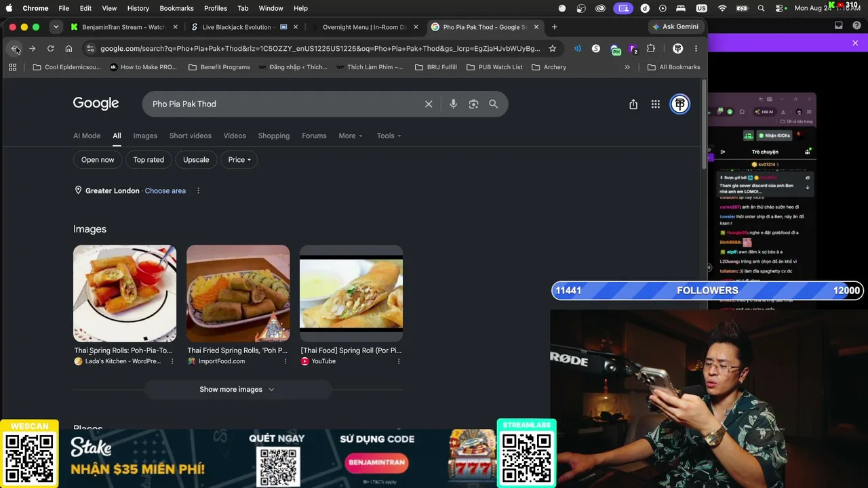
Task: Click the Choose area link
Action: coord(165,190)
